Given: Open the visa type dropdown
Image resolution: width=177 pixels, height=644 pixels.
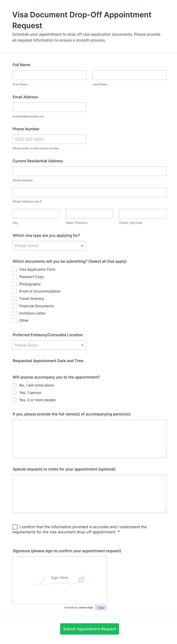Looking at the screenshot, I should (49, 246).
